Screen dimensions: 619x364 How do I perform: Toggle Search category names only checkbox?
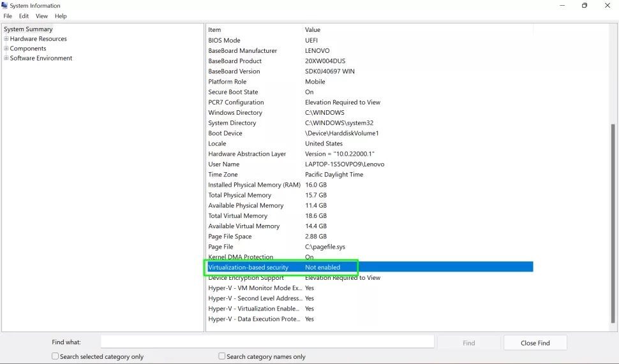222,356
